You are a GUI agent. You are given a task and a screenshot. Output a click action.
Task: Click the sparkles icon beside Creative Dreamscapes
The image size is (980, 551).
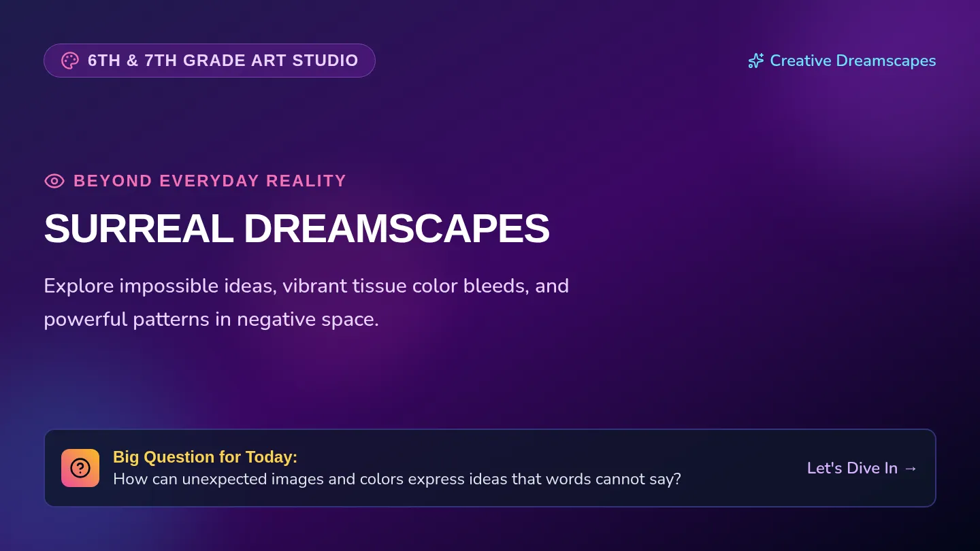coord(755,61)
